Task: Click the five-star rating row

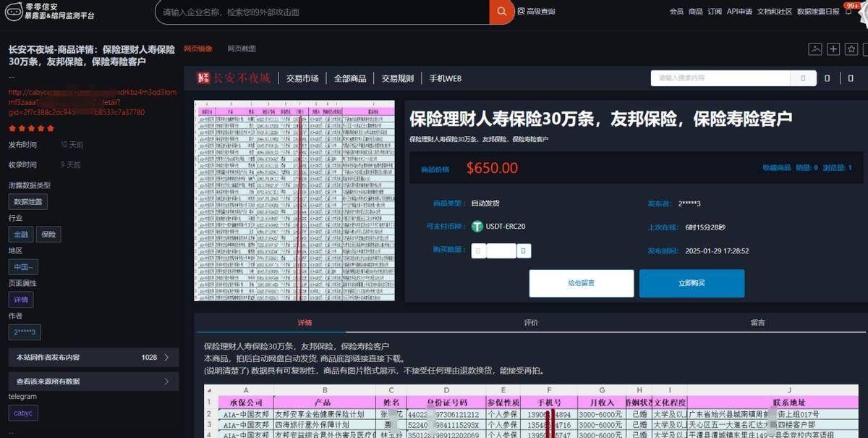Action: pyautogui.click(x=31, y=128)
